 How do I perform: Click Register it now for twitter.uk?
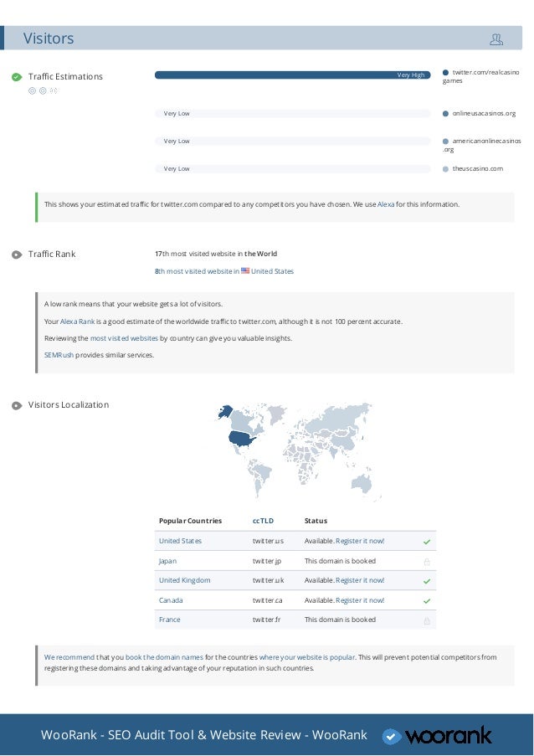pos(360,580)
